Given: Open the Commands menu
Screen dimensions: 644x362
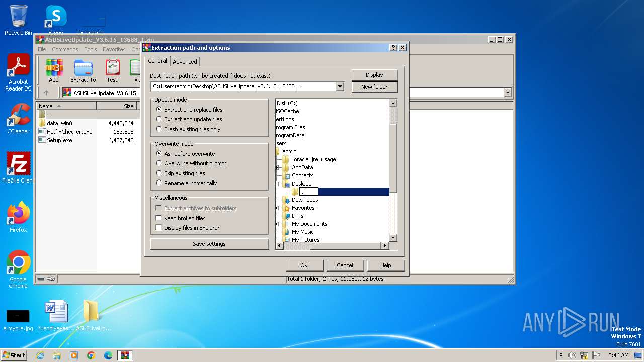Looking at the screenshot, I should pyautogui.click(x=65, y=49).
